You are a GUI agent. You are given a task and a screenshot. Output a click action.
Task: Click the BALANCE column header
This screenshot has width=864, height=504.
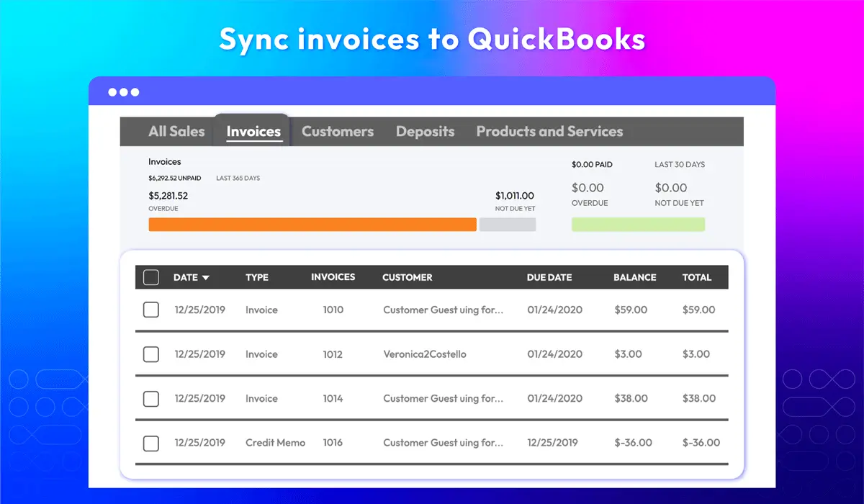click(635, 277)
